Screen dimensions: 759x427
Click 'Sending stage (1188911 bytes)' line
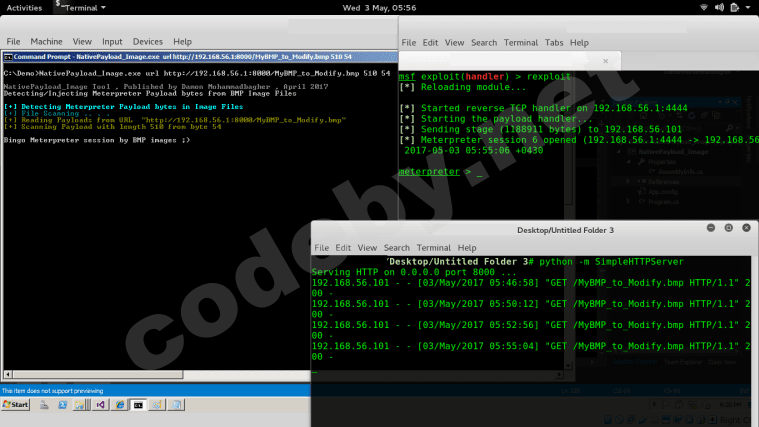click(x=540, y=129)
